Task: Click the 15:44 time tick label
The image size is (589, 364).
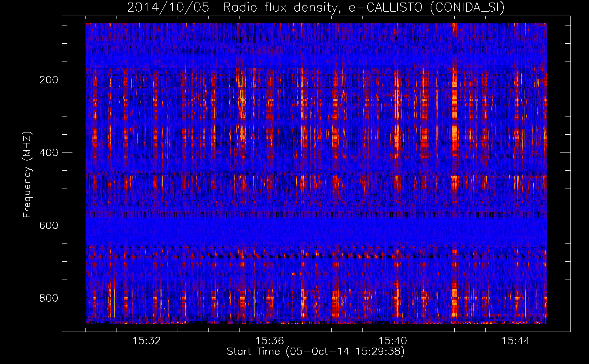Action: click(516, 341)
